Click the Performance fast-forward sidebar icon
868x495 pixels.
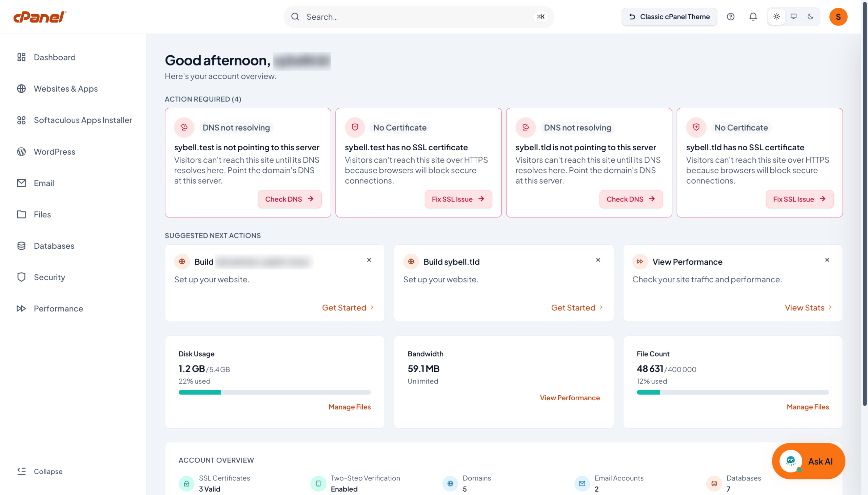(x=21, y=308)
